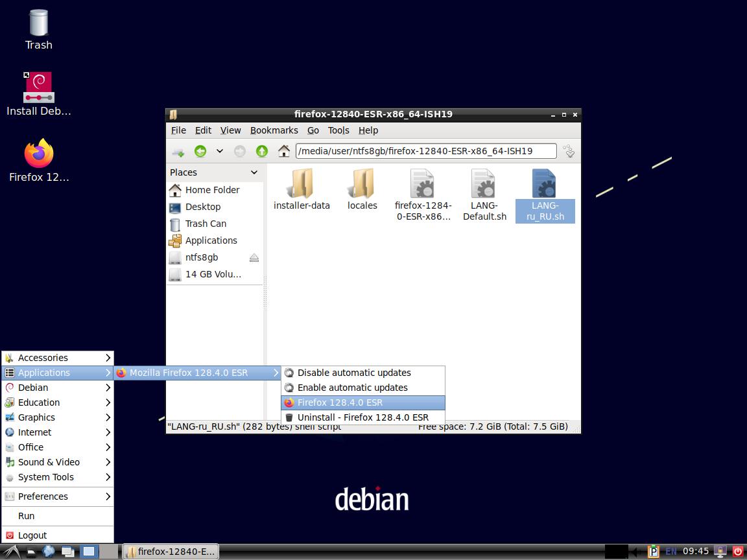Screen dimensions: 747x560
Task: Click the clipboard tray icon
Action: tap(653, 552)
